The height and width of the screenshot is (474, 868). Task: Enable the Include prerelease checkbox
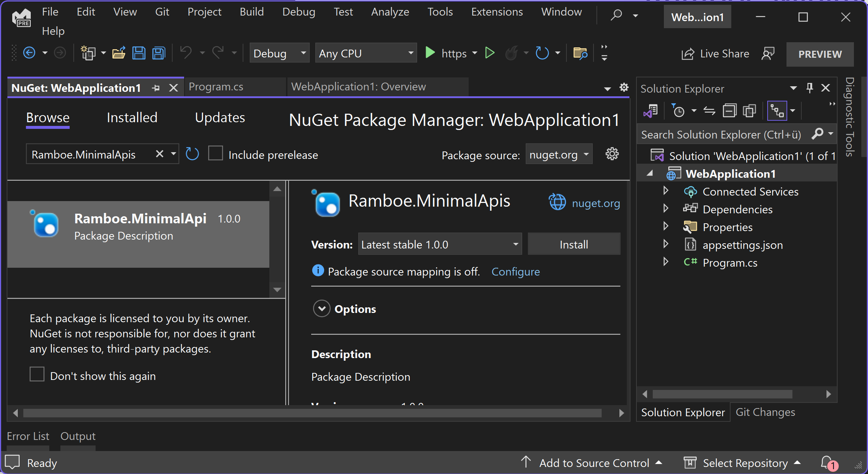216,153
